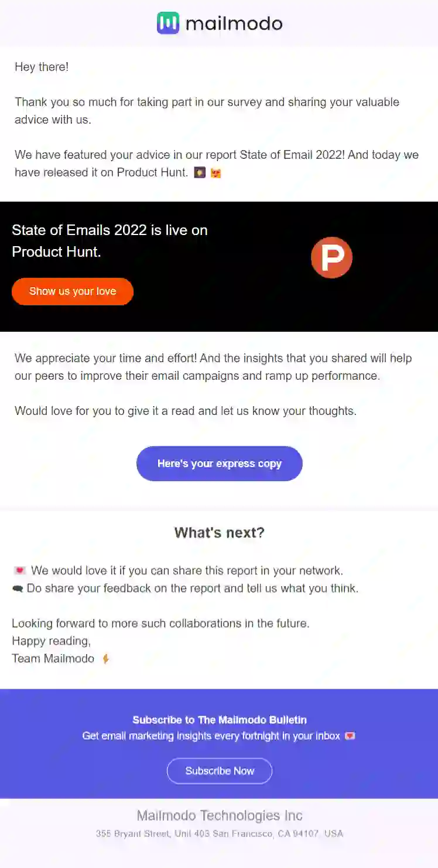This screenshot has height=868, width=438.
Task: Open the Product Hunt badge icon
Action: (x=331, y=257)
